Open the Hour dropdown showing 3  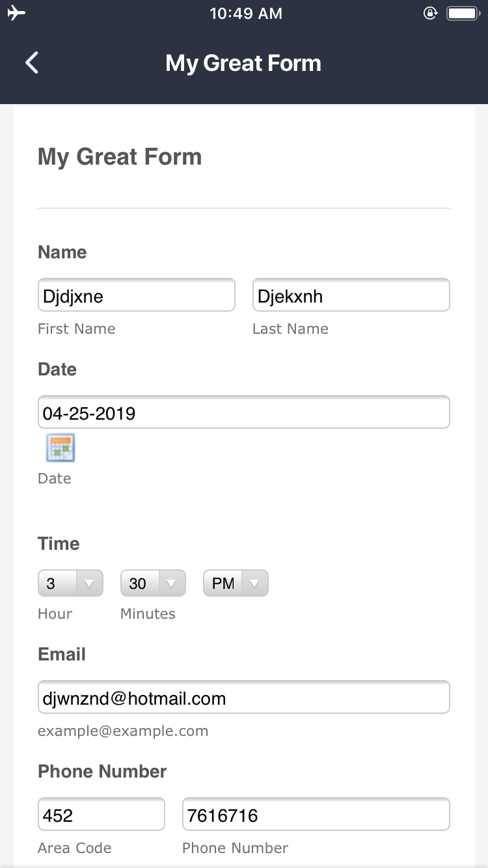click(x=70, y=583)
